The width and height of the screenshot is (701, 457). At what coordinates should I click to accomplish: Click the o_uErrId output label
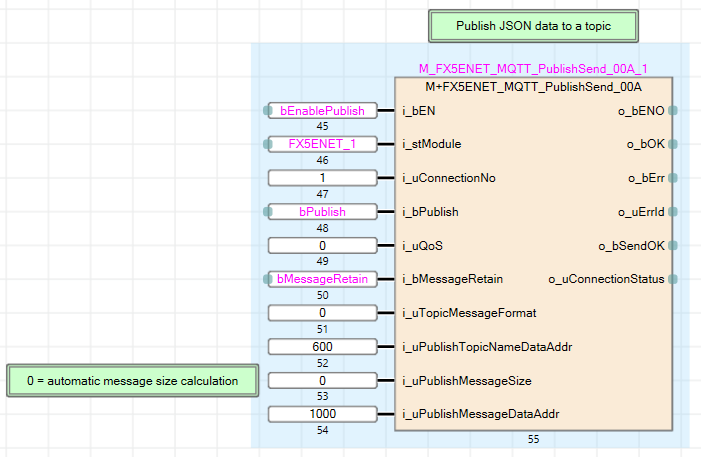point(641,212)
